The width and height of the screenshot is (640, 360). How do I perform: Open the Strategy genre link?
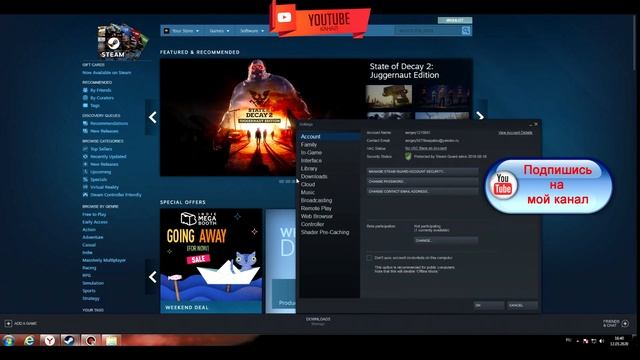[x=91, y=298]
